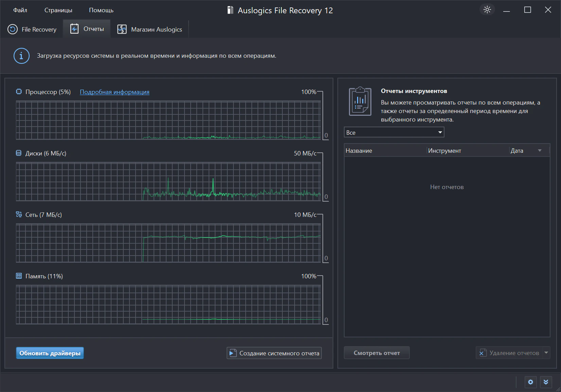Image resolution: width=561 pixels, height=392 pixels.
Task: Select the Отчеты tab
Action: [x=87, y=29]
